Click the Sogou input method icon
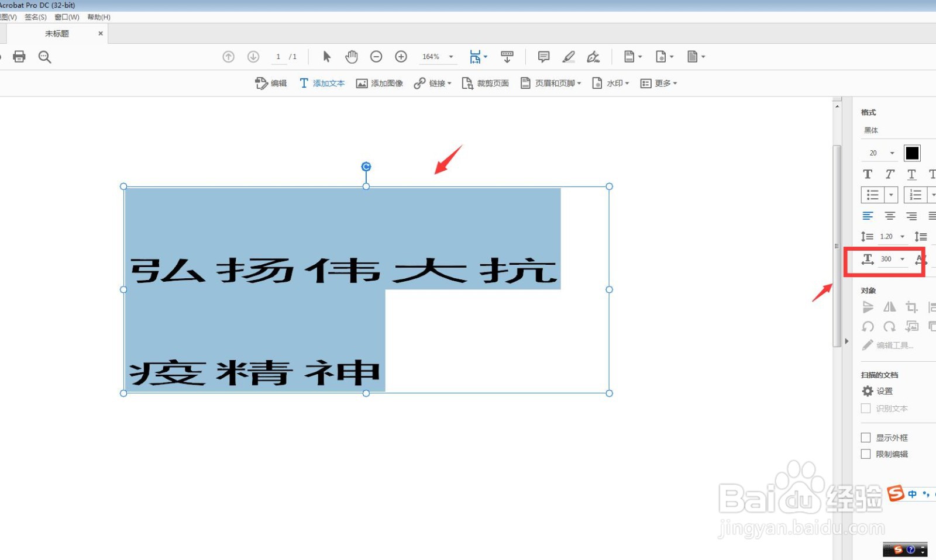The image size is (936, 560). tap(896, 493)
